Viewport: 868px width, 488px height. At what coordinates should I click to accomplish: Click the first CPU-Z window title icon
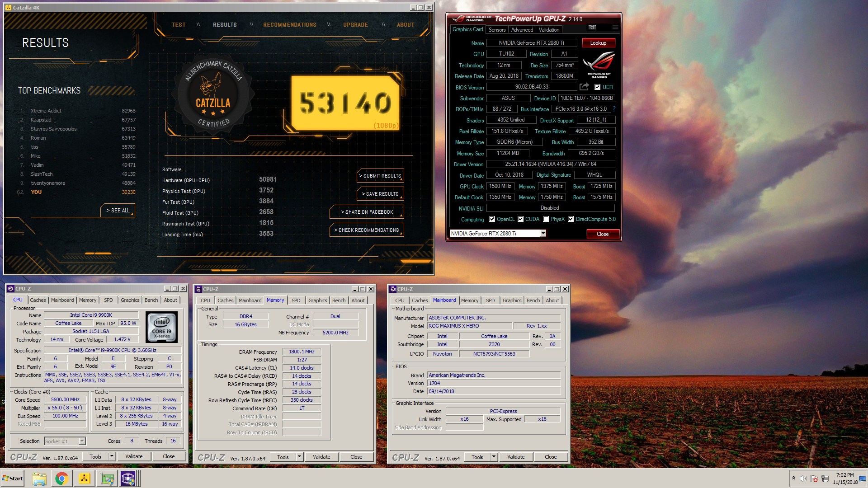click(x=11, y=289)
